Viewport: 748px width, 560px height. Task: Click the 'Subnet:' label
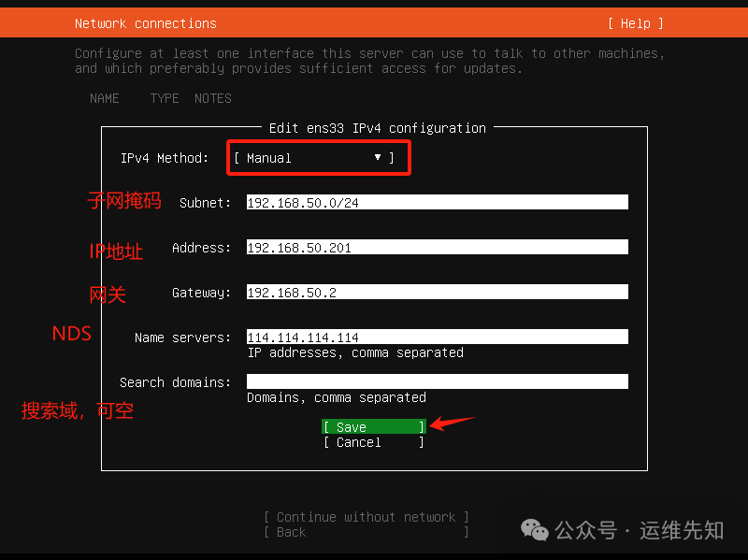point(205,203)
